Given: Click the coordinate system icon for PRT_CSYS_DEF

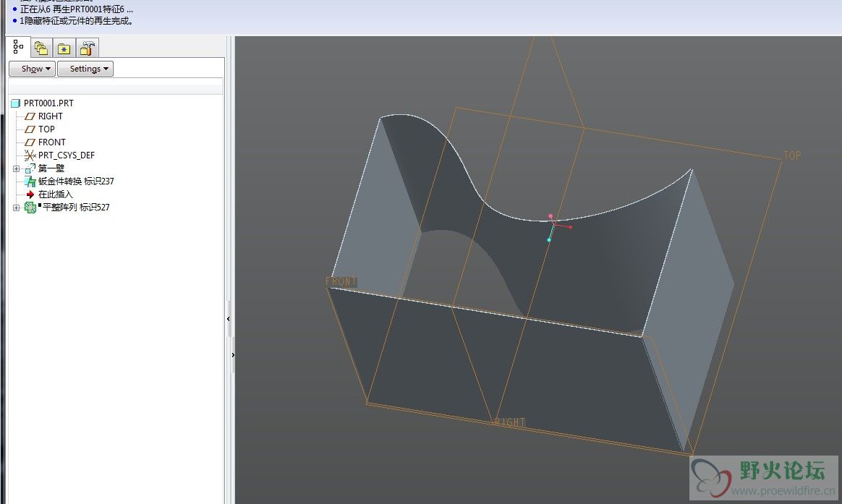Looking at the screenshot, I should 30,155.
